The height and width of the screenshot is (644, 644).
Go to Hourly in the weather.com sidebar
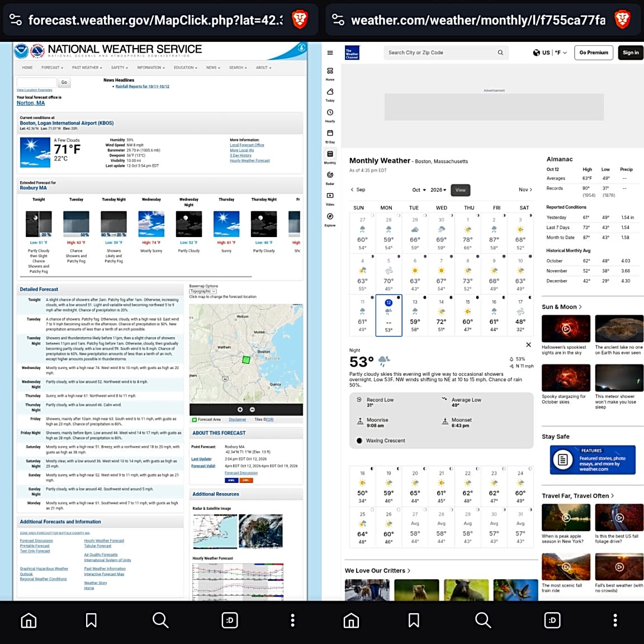click(330, 115)
